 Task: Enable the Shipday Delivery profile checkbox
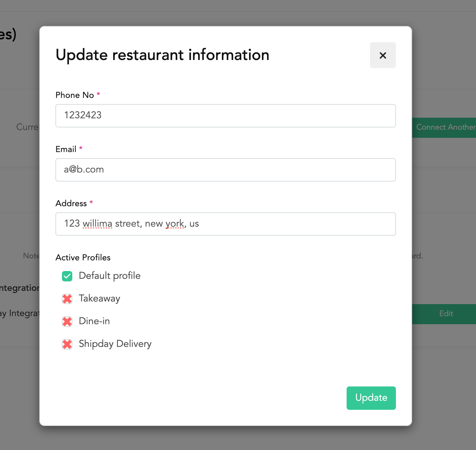pyautogui.click(x=67, y=344)
